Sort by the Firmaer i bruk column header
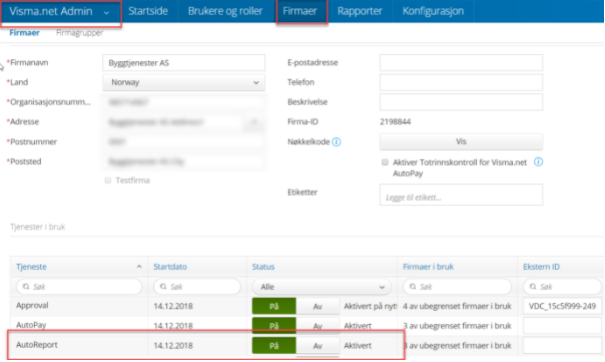Screen dimensions: 605x362 (x=428, y=267)
